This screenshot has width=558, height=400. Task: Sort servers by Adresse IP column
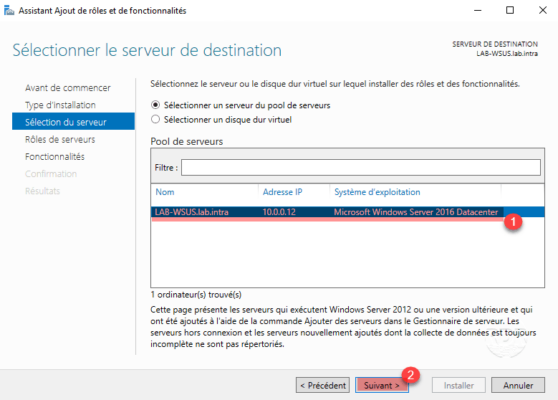click(282, 192)
